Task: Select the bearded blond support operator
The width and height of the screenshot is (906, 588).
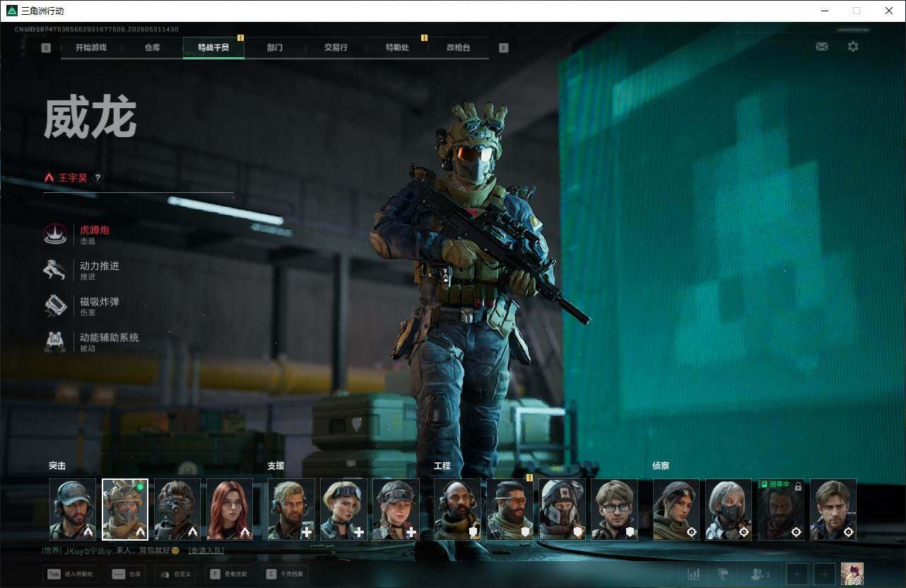Action: (x=291, y=510)
